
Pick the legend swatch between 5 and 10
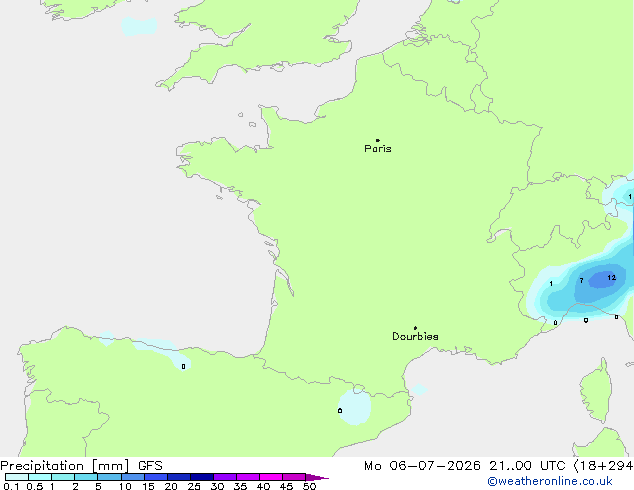(x=109, y=477)
